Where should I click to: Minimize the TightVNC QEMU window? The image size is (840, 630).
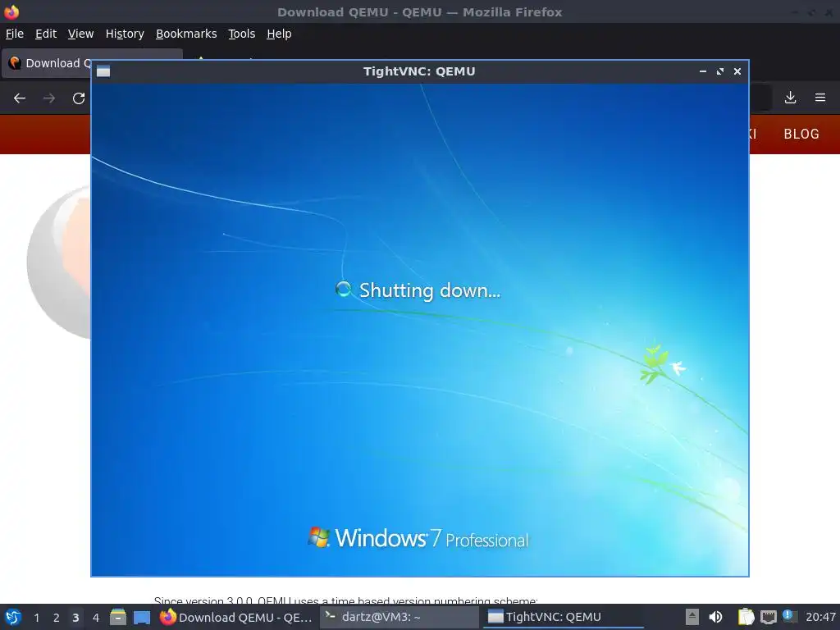pos(703,71)
